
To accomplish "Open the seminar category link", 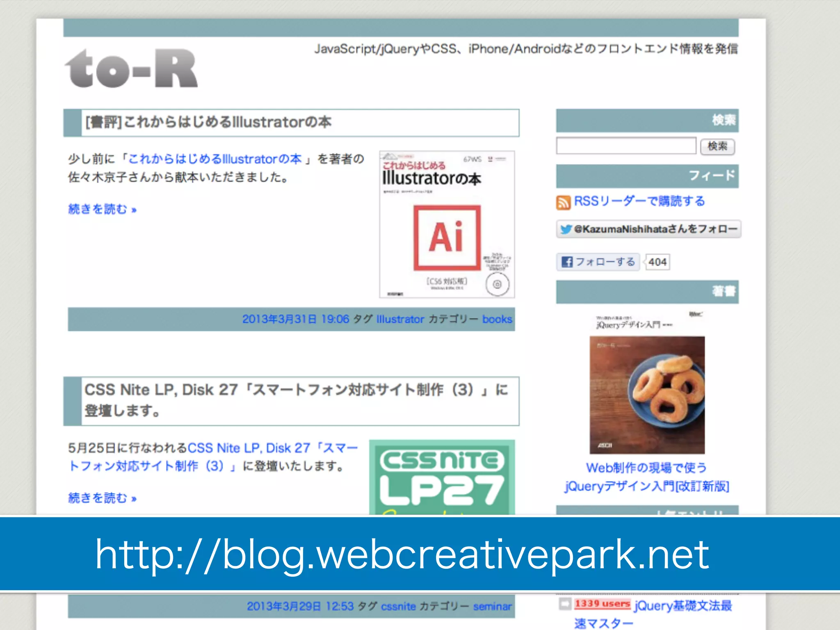I will (x=493, y=606).
